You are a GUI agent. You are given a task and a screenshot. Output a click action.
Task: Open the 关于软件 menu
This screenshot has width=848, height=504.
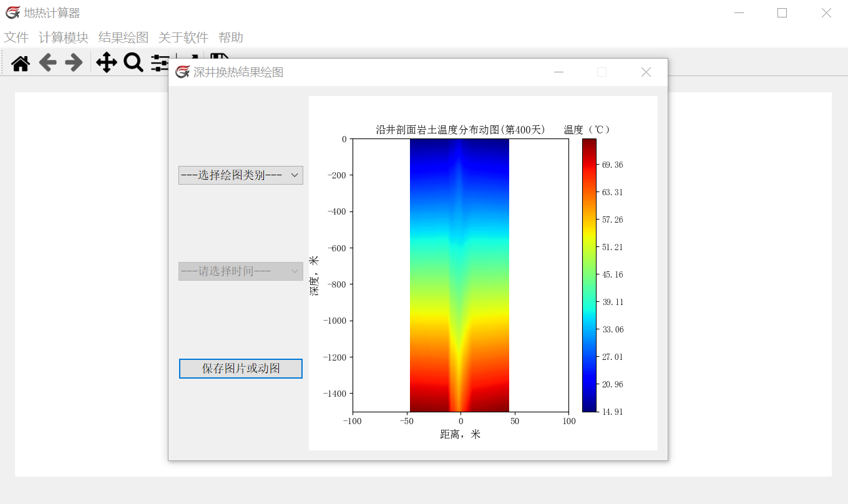183,37
